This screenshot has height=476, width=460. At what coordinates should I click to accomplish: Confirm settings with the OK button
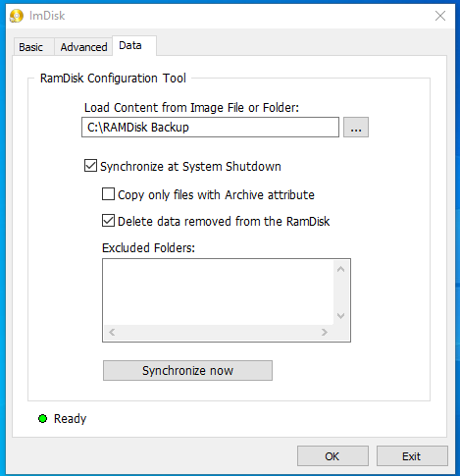point(332,456)
